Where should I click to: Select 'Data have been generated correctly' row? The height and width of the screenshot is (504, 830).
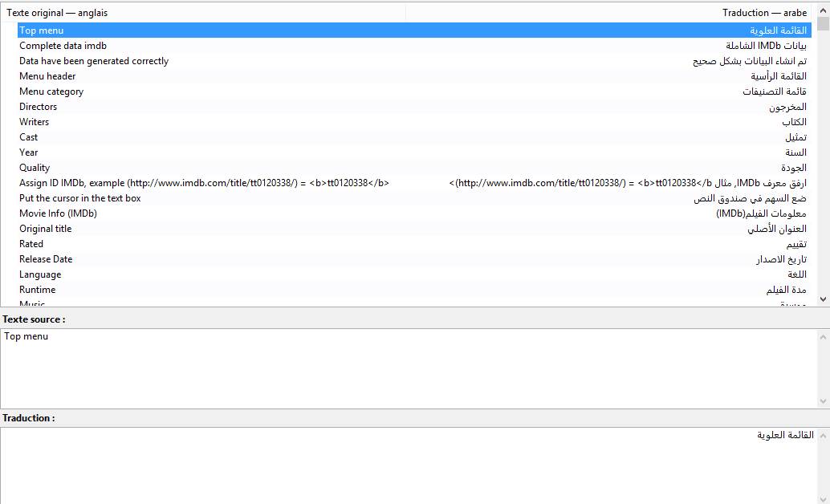pyautogui.click(x=414, y=62)
